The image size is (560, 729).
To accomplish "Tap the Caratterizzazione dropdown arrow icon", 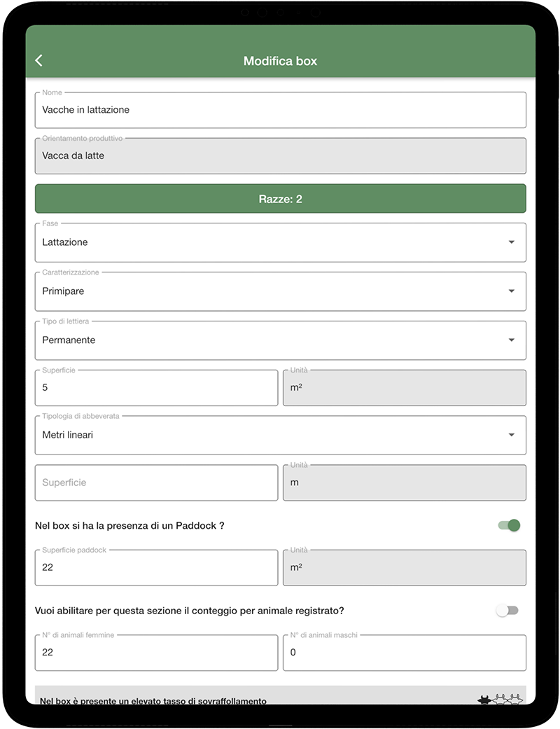I will pos(510,291).
